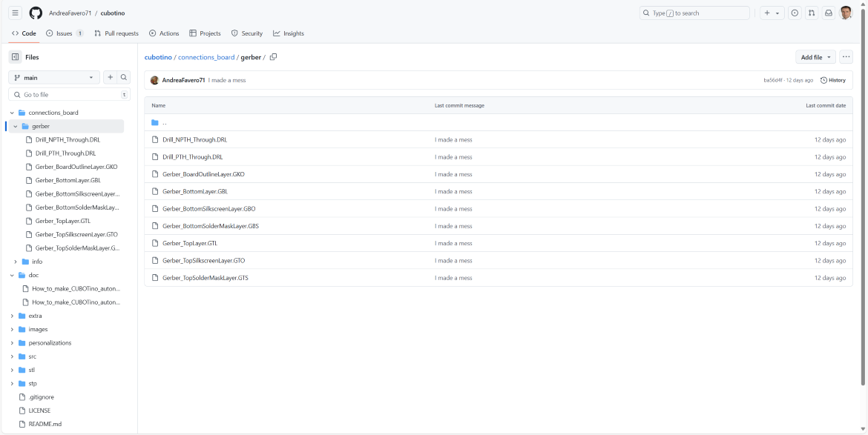This screenshot has height=435, width=868.
Task: Open the user profile avatar menu
Action: tap(846, 13)
